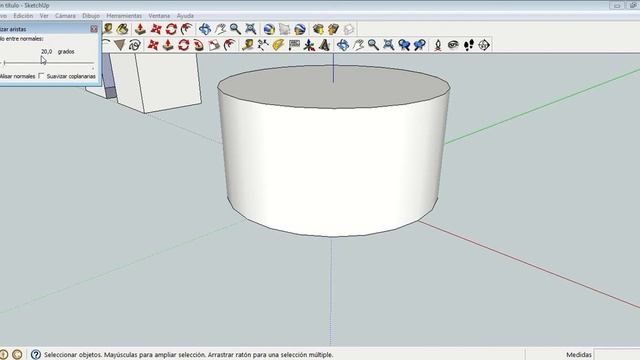Select the Position Camera tool
The width and height of the screenshot is (640, 360).
click(x=438, y=45)
